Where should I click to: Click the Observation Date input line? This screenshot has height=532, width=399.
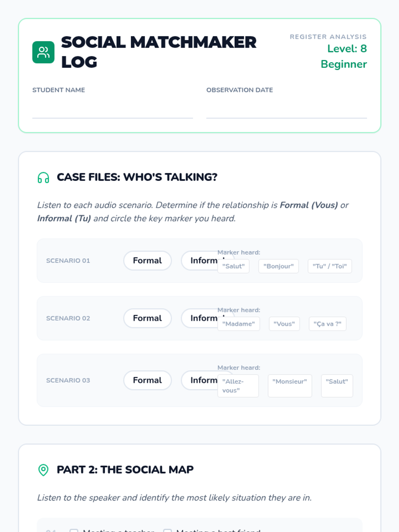(x=287, y=109)
